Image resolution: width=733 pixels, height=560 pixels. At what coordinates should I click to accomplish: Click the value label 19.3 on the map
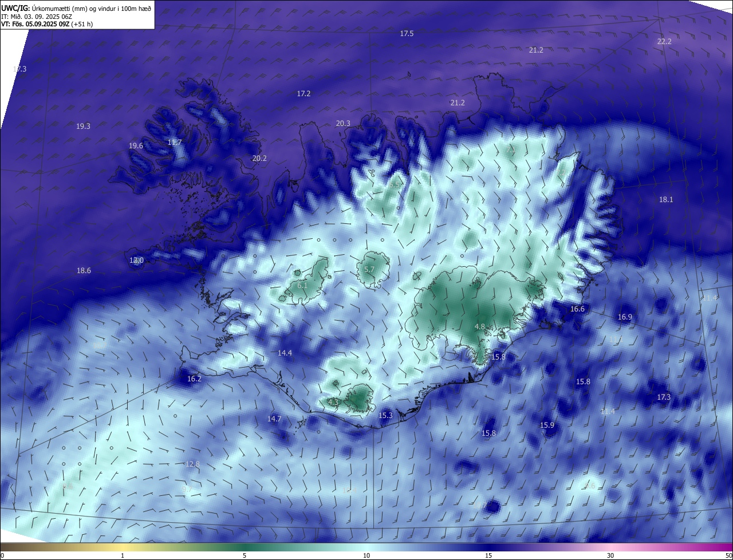[83, 126]
